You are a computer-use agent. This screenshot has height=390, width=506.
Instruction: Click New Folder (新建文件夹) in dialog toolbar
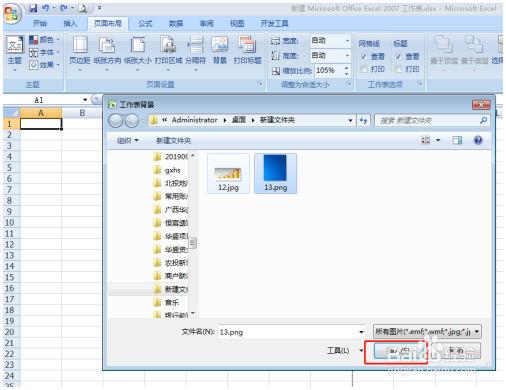click(173, 141)
